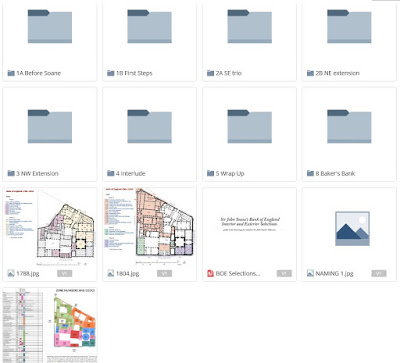Click the version badge on BOE Selections
Viewport: 400px width, 363px height.
(284, 273)
